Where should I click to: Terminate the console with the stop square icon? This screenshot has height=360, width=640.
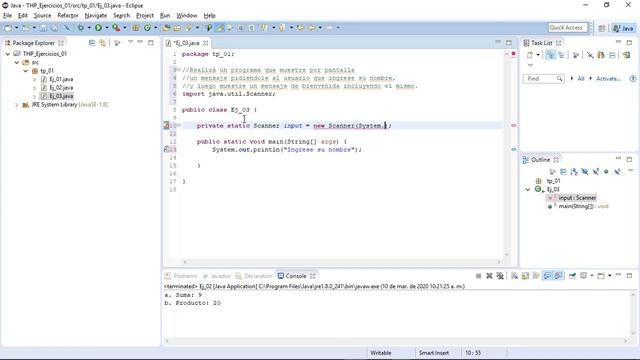coord(478,276)
